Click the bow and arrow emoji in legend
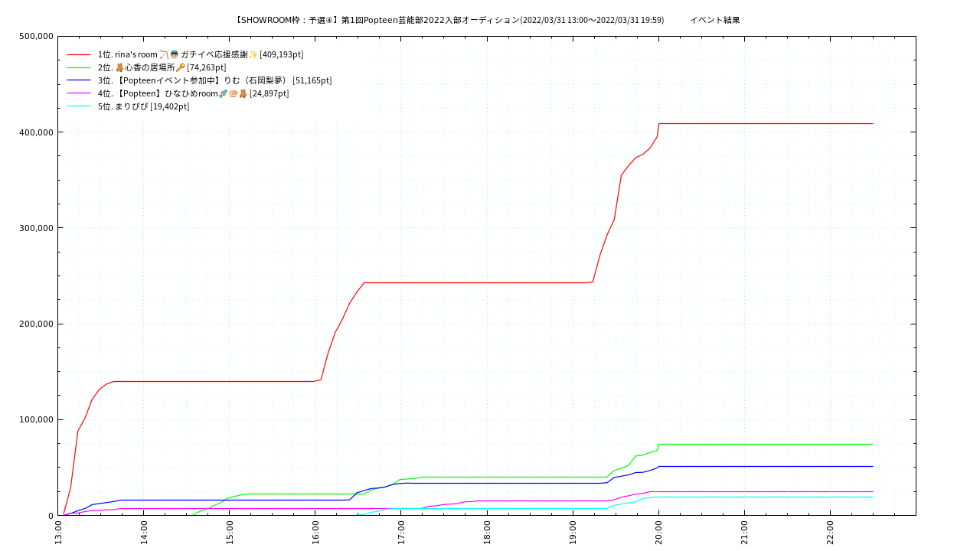The image size is (980, 551). click(164, 54)
